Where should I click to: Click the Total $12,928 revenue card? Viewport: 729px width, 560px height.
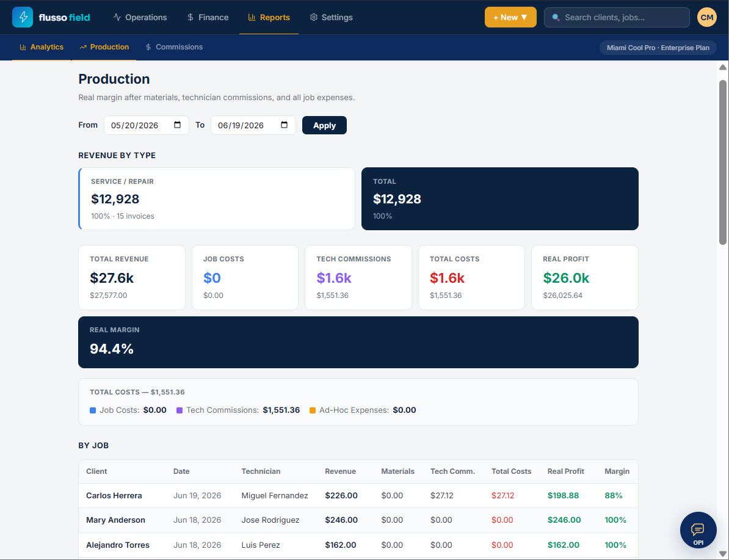pyautogui.click(x=500, y=198)
